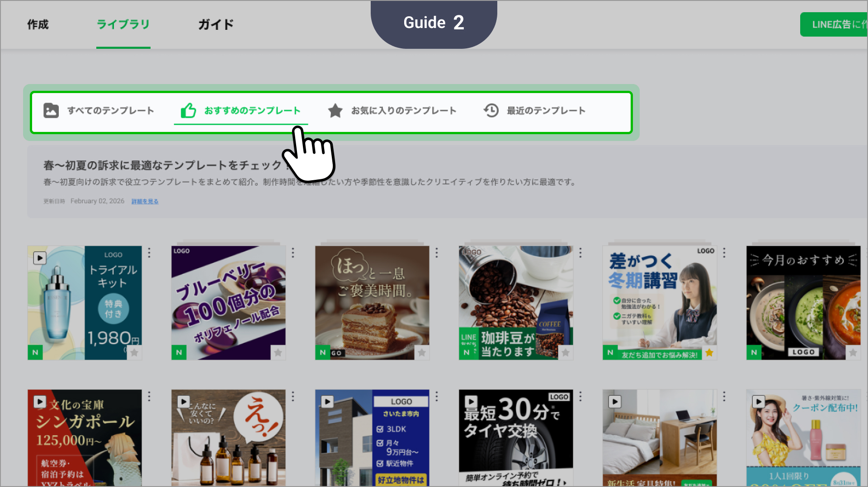
Task: Click the image icon beside すべてのテンプレート
Action: pos(51,111)
